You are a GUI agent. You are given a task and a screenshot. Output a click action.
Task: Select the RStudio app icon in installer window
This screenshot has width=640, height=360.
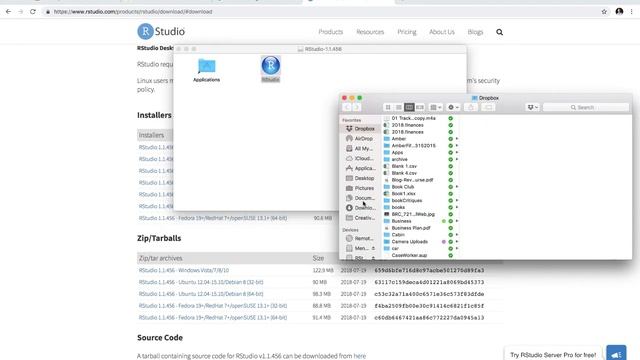(271, 65)
